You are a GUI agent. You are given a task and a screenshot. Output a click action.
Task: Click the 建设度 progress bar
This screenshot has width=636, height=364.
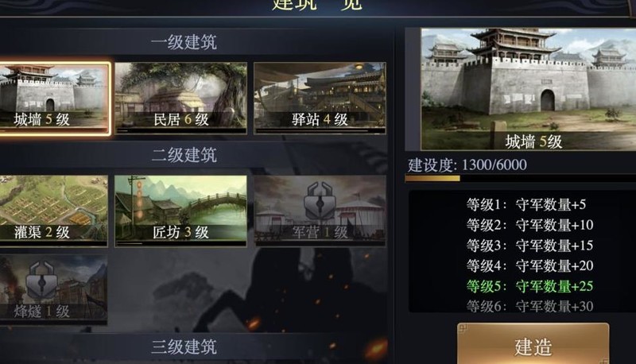(x=521, y=178)
